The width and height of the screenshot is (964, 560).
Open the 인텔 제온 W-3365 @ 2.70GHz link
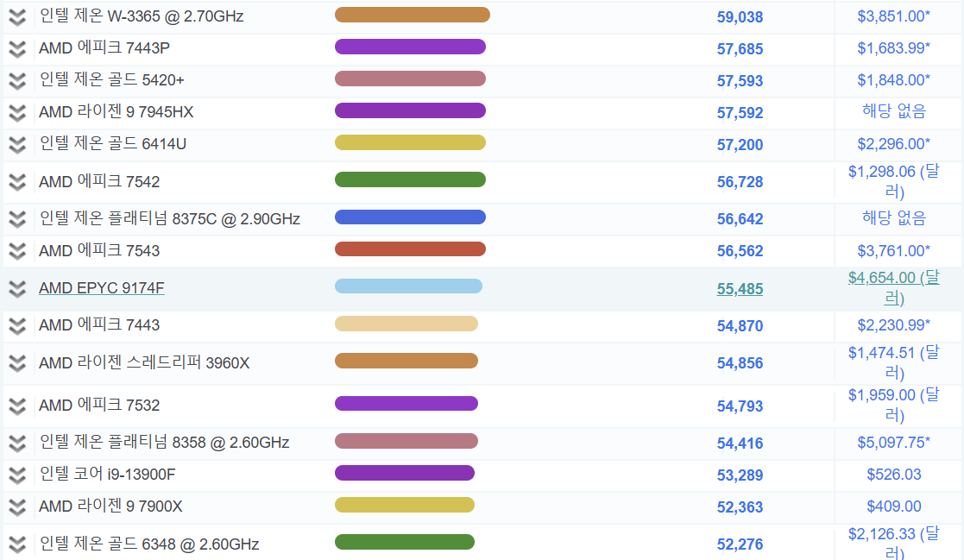click(142, 16)
